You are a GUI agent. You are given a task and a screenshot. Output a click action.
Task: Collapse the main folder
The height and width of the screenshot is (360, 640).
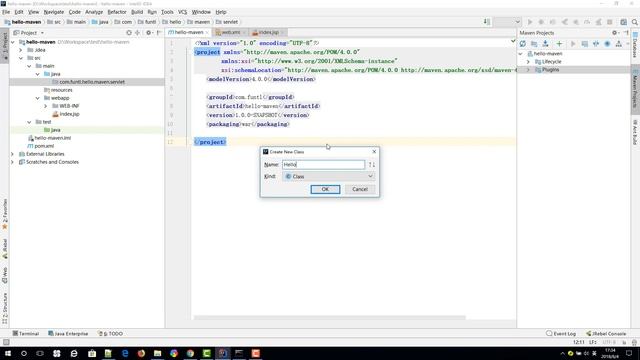(x=29, y=66)
